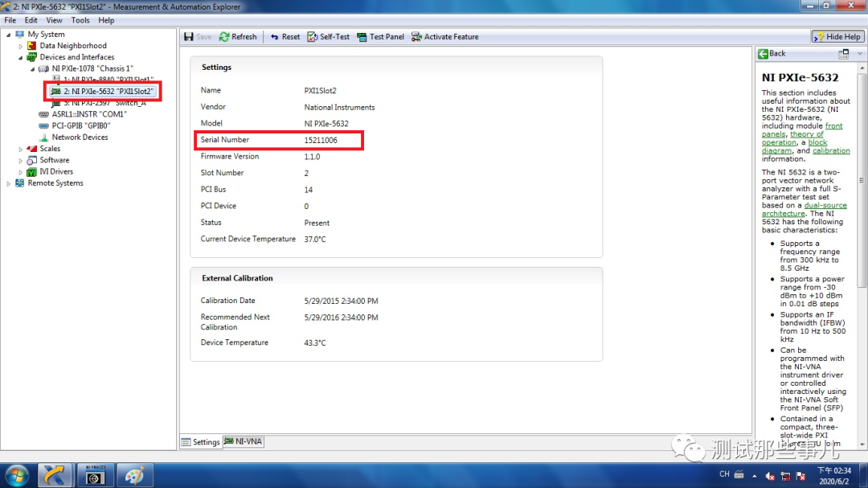Viewport: 868px width, 488px height.
Task: Click the Recommended Next Calibration 5/29/2016 value
Action: [341, 318]
